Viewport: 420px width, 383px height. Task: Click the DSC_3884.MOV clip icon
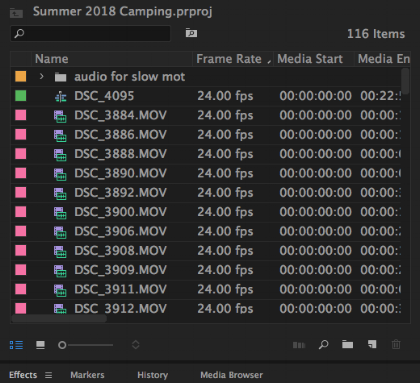60,116
